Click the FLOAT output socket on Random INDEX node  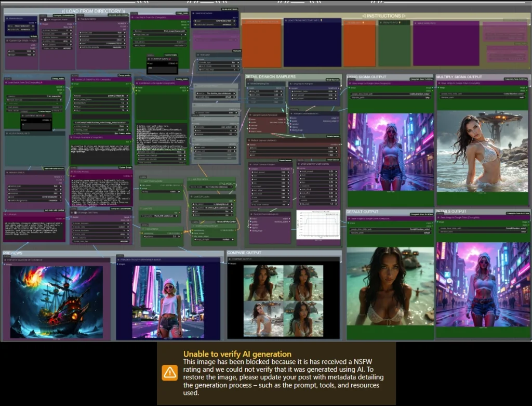[128, 26]
